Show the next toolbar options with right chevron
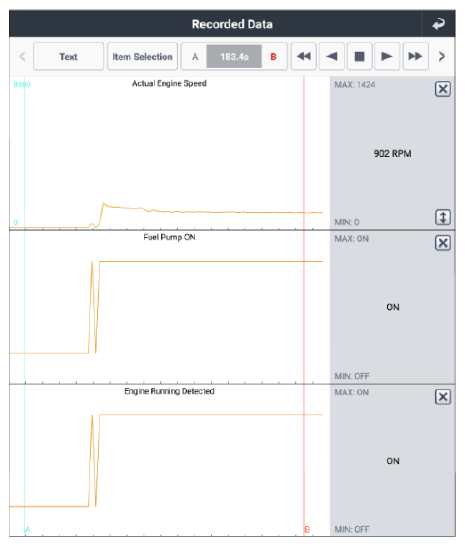The width and height of the screenshot is (465, 546). 442,56
